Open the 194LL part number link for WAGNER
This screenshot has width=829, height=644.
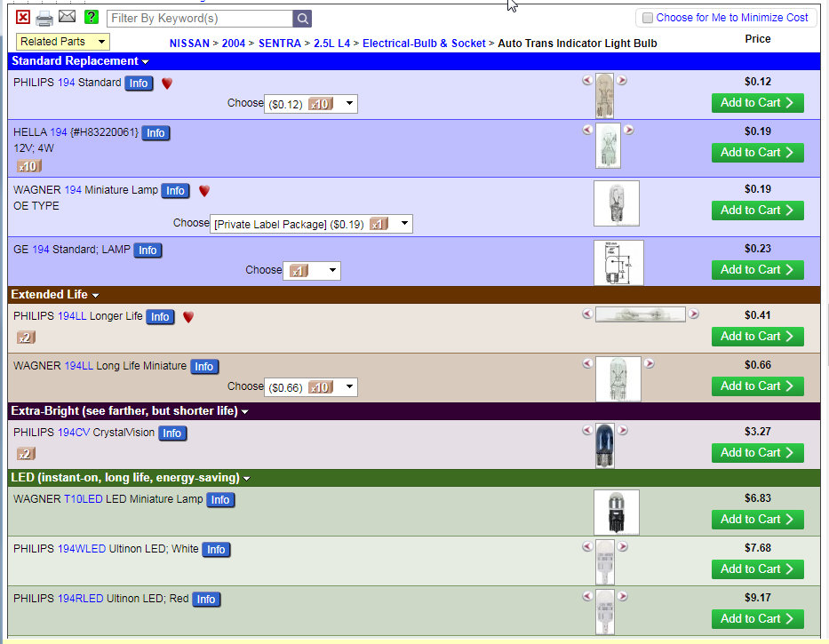click(x=79, y=366)
